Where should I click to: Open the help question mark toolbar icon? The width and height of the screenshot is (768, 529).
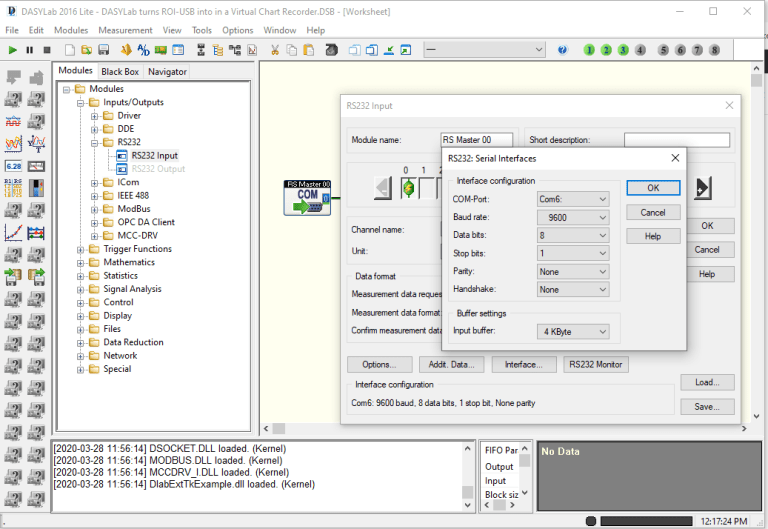tap(562, 50)
